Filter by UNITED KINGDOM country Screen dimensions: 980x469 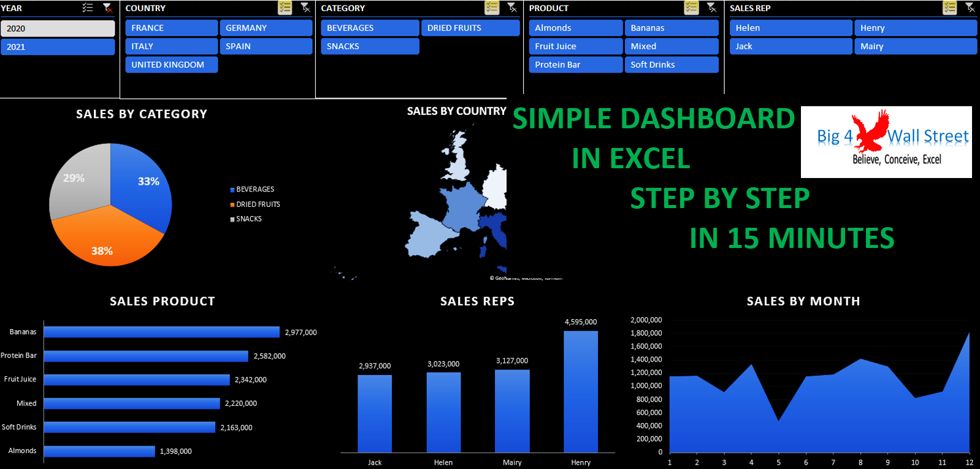coord(172,64)
